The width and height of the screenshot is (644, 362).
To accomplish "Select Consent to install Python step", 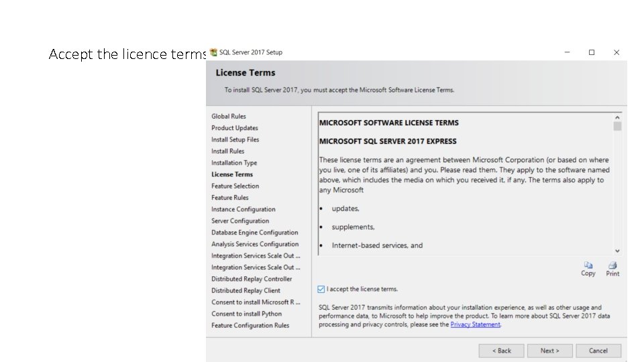I will point(246,314).
